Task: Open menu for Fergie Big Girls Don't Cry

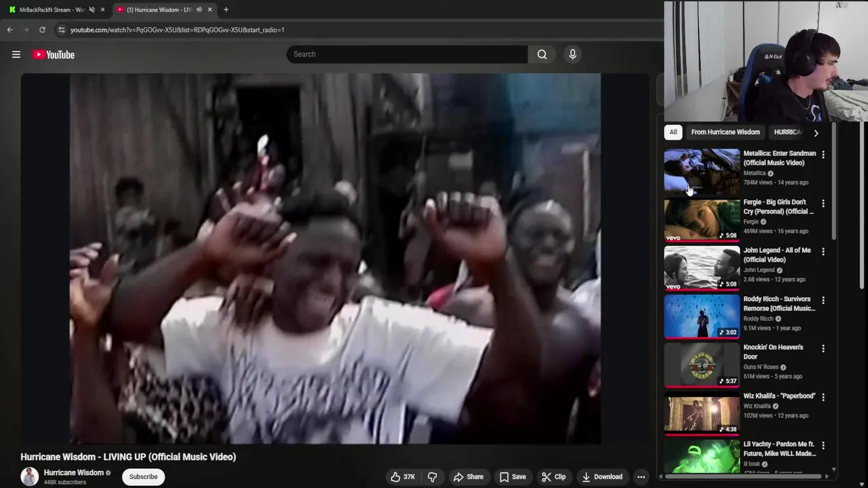Action: point(823,203)
